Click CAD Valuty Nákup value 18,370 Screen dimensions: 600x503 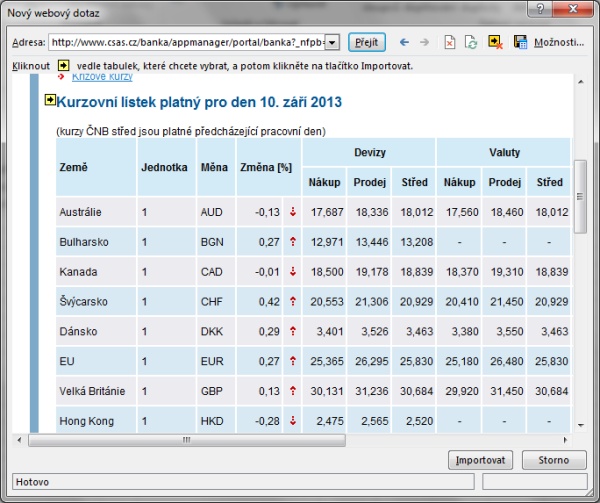tap(462, 272)
